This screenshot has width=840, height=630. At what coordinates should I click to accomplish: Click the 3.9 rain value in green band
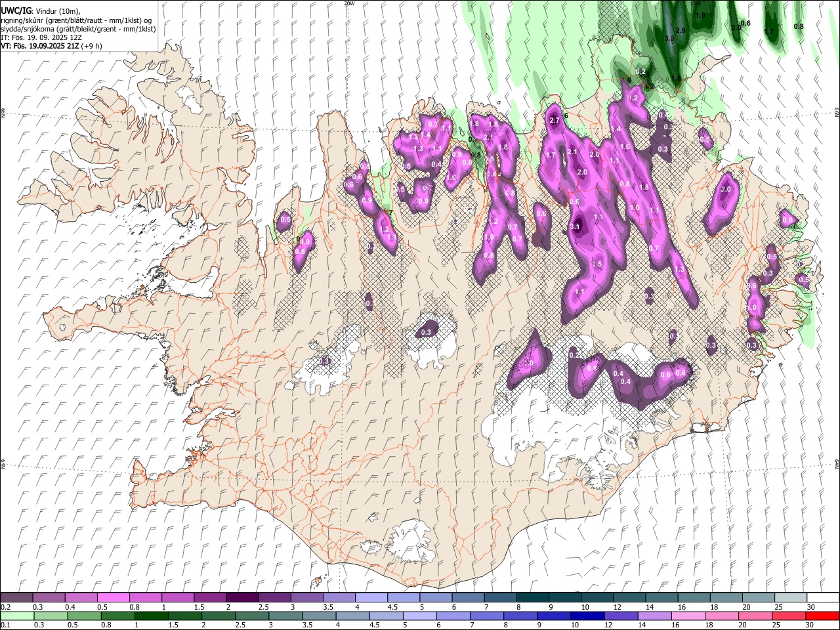click(669, 39)
